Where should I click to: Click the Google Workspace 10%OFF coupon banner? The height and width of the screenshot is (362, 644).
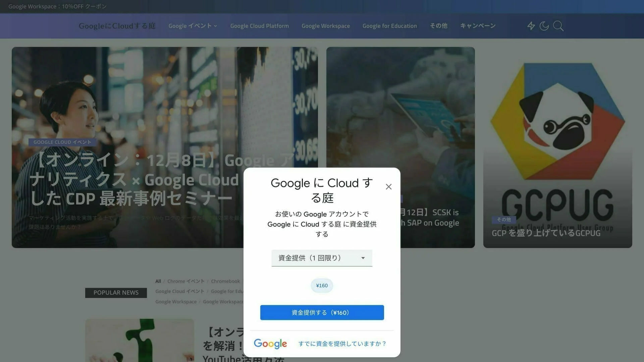tap(57, 6)
